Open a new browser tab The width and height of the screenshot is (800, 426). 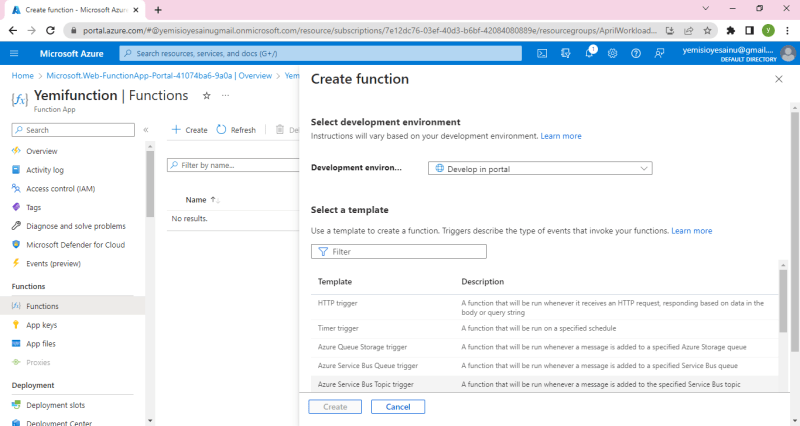pyautogui.click(x=158, y=10)
